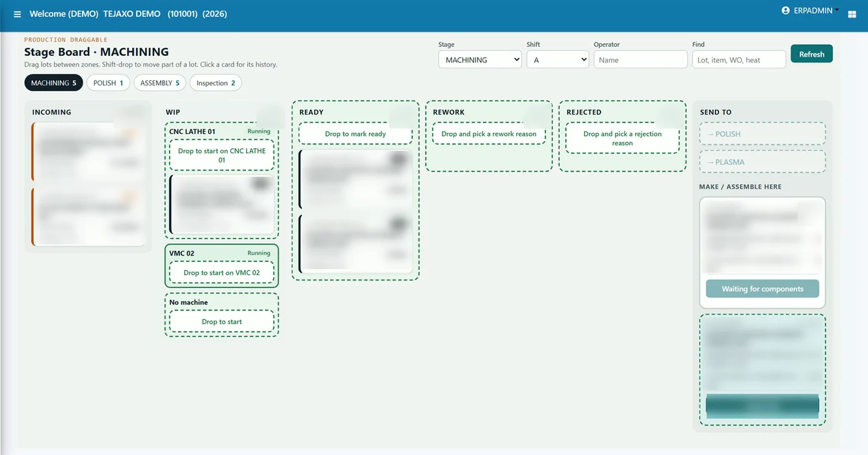868x455 pixels.
Task: Select the MACHINING 5 stage tab
Action: (53, 83)
